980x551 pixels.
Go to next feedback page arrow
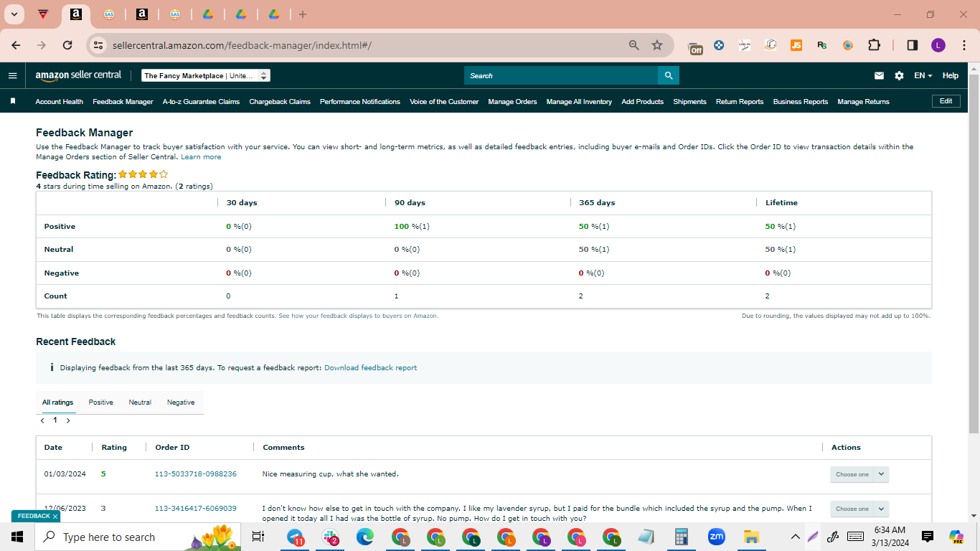coord(67,421)
